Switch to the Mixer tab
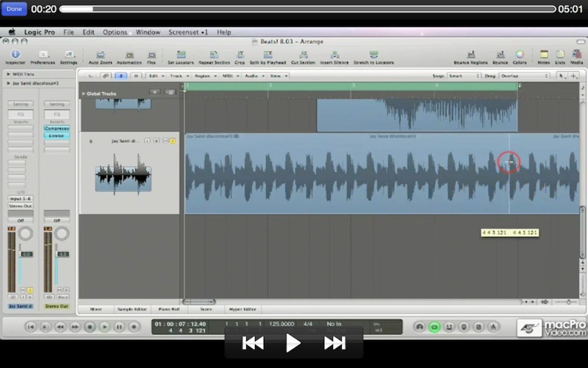The height and width of the screenshot is (368, 588). (x=96, y=309)
